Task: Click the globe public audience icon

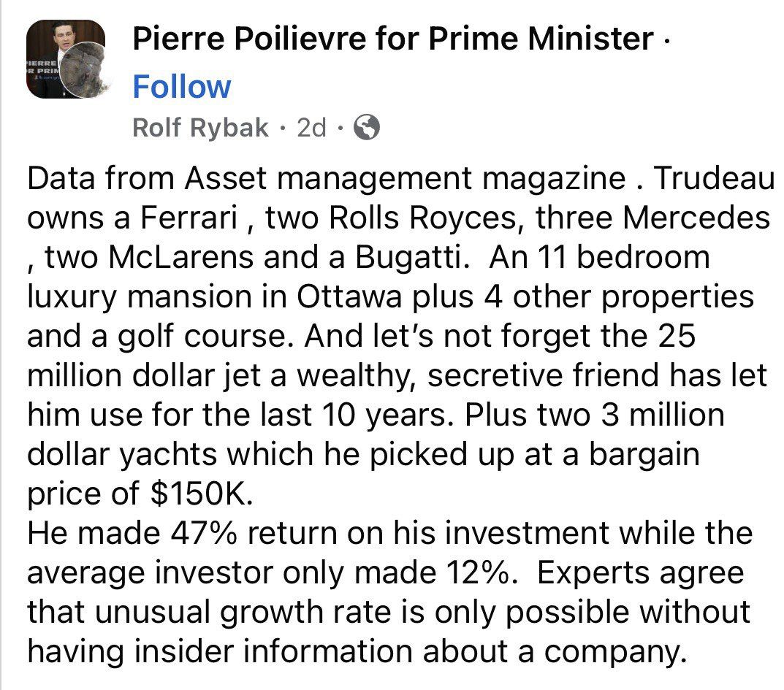Action: pos(367,129)
